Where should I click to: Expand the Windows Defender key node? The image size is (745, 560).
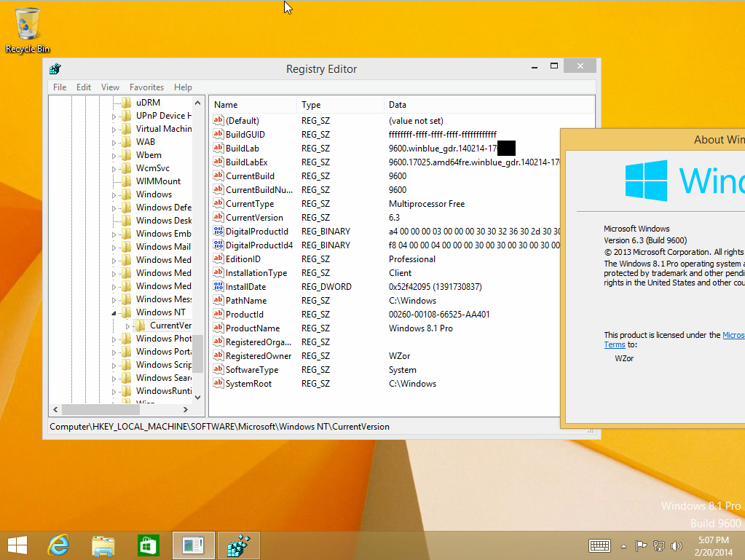coord(114,208)
